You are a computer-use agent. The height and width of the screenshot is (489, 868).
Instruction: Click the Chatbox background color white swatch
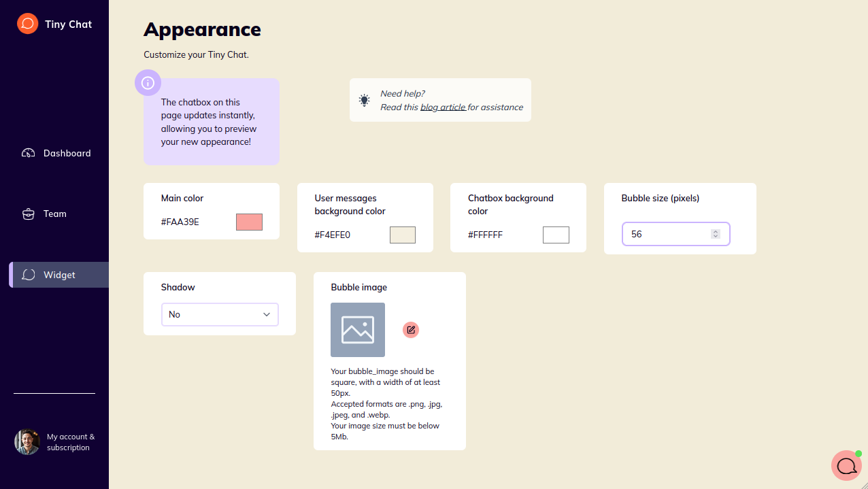556,235
